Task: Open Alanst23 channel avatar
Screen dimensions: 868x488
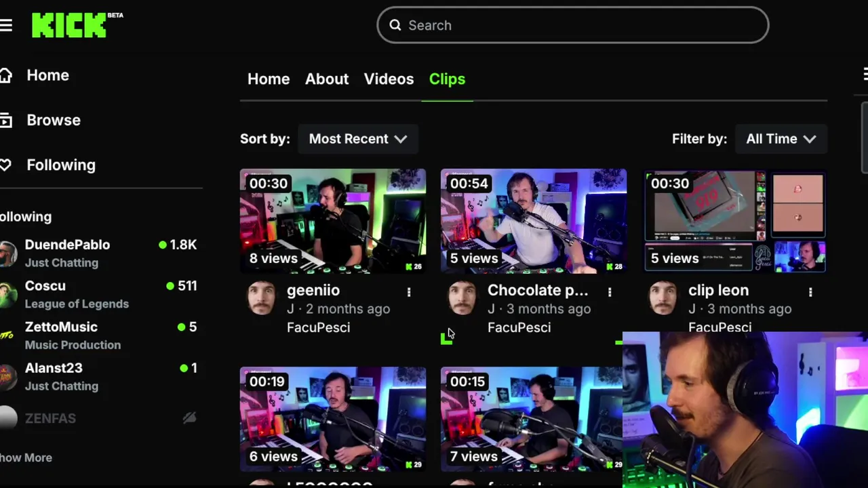Action: (7, 377)
